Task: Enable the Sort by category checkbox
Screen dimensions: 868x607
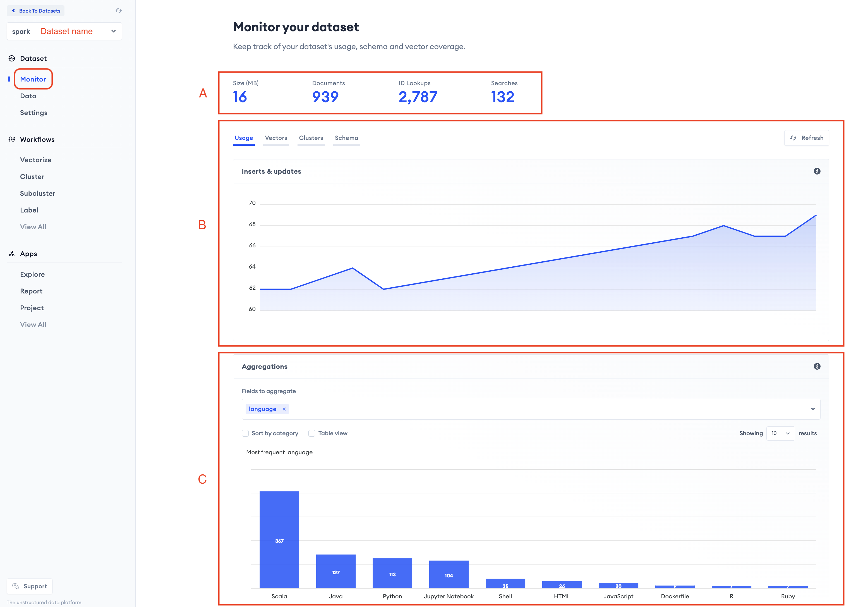Action: [245, 433]
